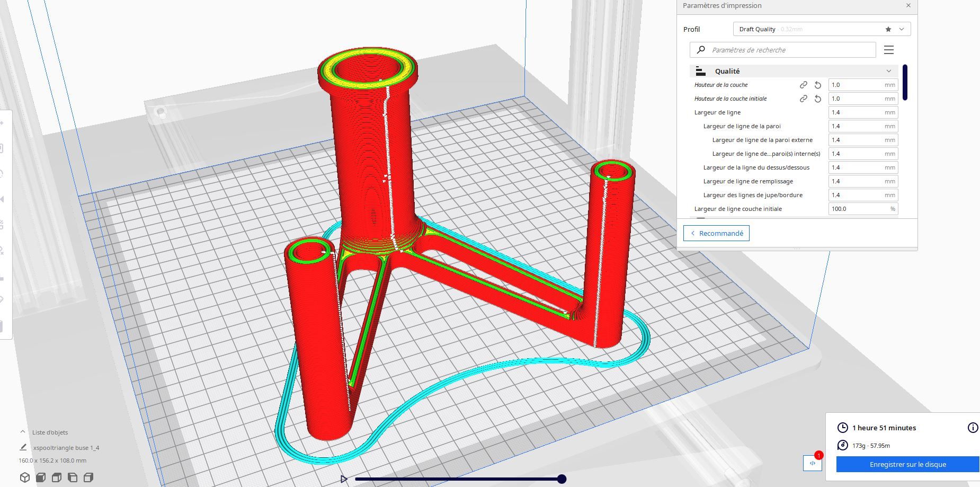The height and width of the screenshot is (487, 980).
Task: Click the pencil icon beside xspooltriangle buse 1_4
Action: [x=23, y=447]
